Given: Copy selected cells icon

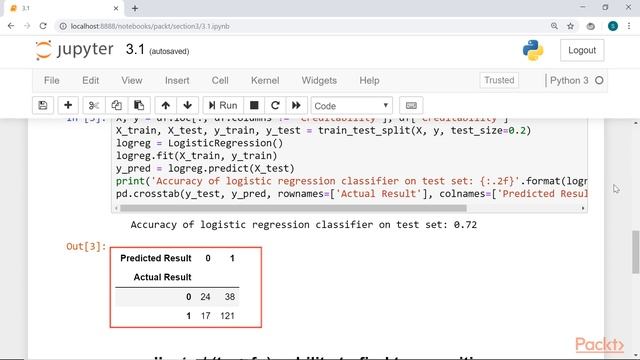Looking at the screenshot, I should [x=116, y=106].
